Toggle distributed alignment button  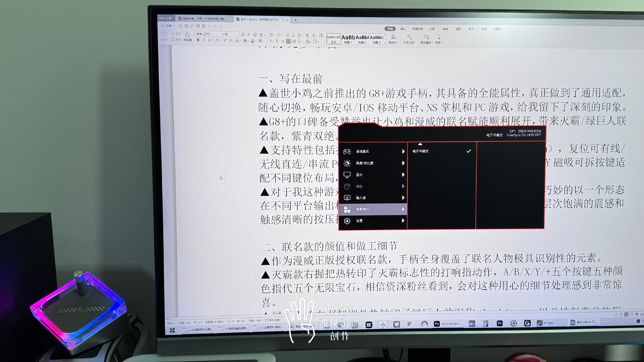pyautogui.click(x=294, y=41)
